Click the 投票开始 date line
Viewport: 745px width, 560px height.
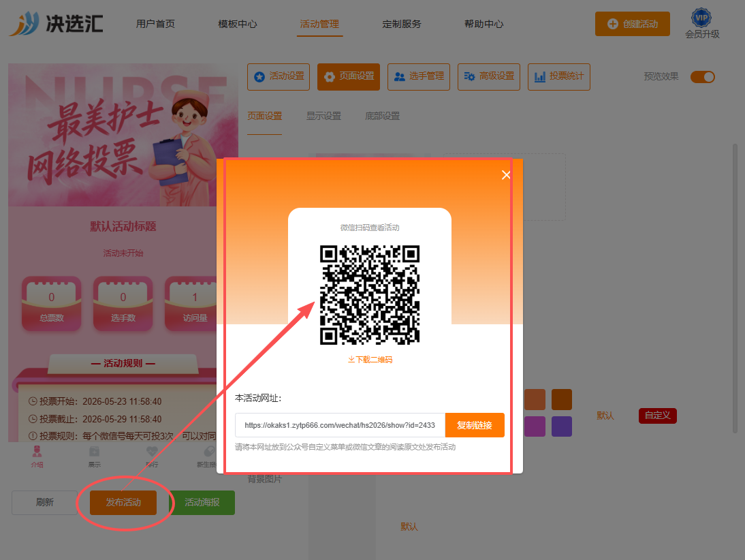(x=95, y=402)
